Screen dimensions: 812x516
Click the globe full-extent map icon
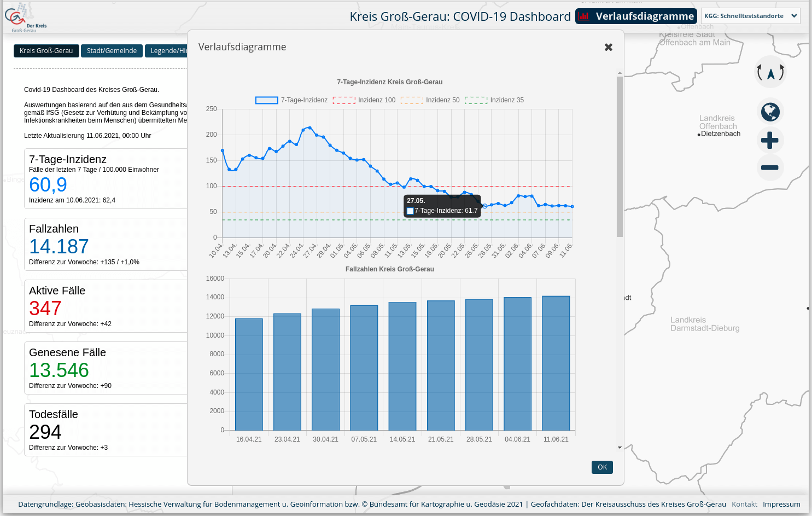[x=770, y=112]
